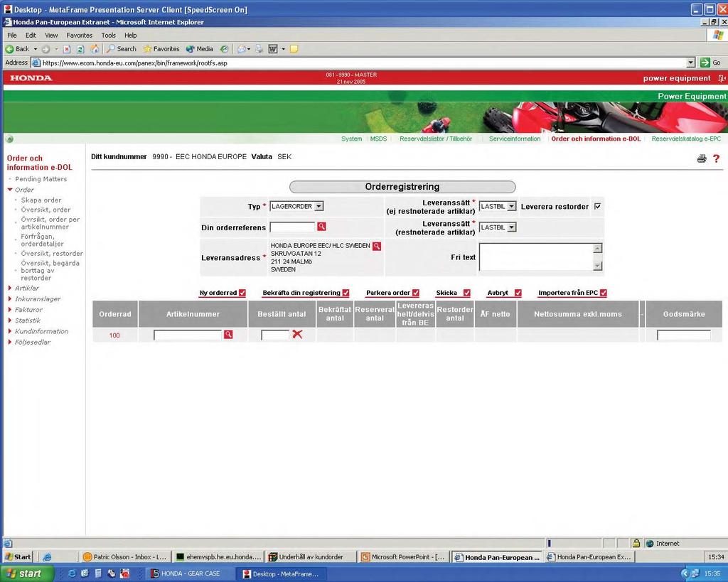Expand the Artiklar sidebar section
This screenshot has width=728, height=582.
pos(10,289)
